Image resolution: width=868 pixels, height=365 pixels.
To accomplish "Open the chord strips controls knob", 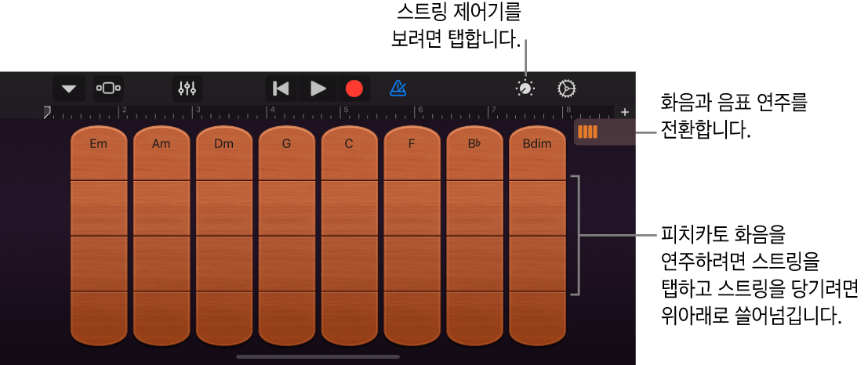I will click(x=525, y=89).
